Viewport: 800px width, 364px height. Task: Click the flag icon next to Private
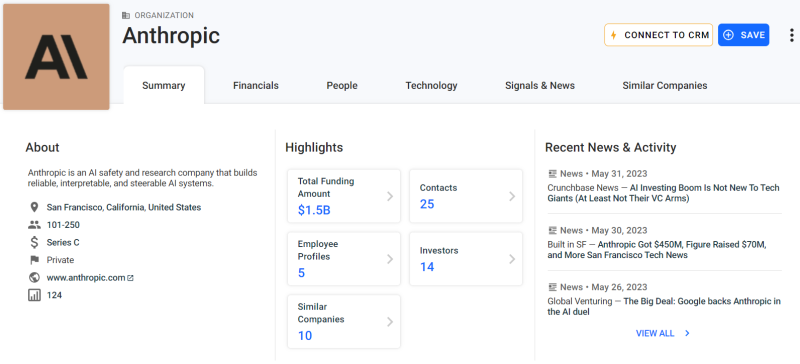pyautogui.click(x=34, y=260)
